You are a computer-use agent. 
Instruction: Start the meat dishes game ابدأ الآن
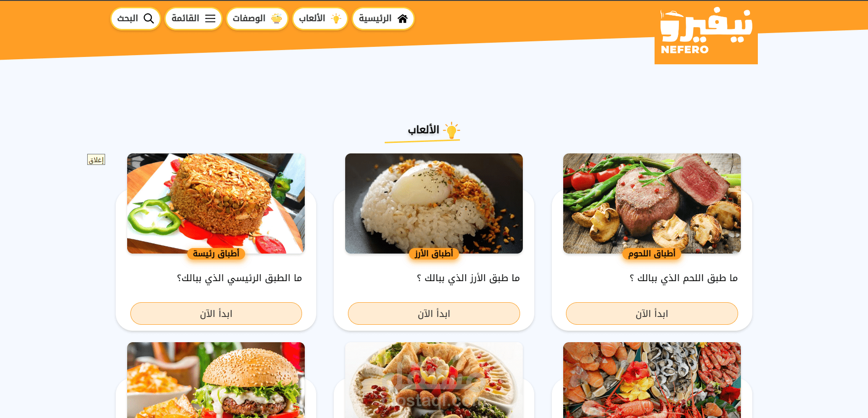pyautogui.click(x=652, y=314)
